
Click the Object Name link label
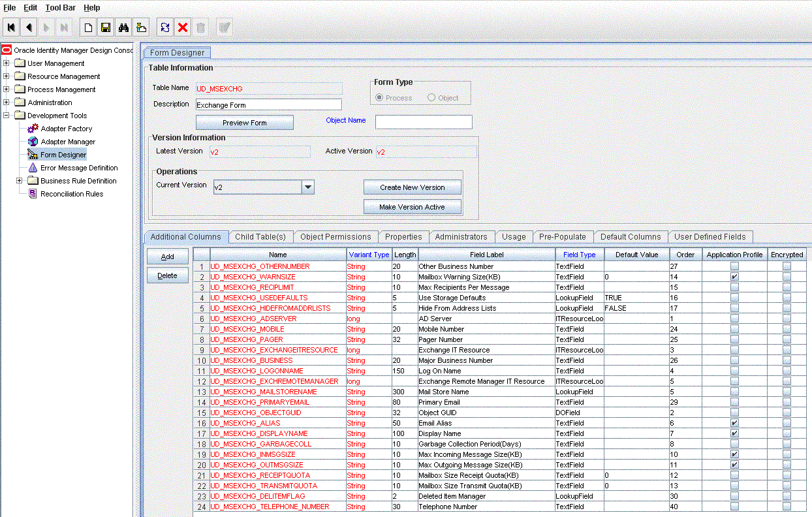(x=346, y=120)
